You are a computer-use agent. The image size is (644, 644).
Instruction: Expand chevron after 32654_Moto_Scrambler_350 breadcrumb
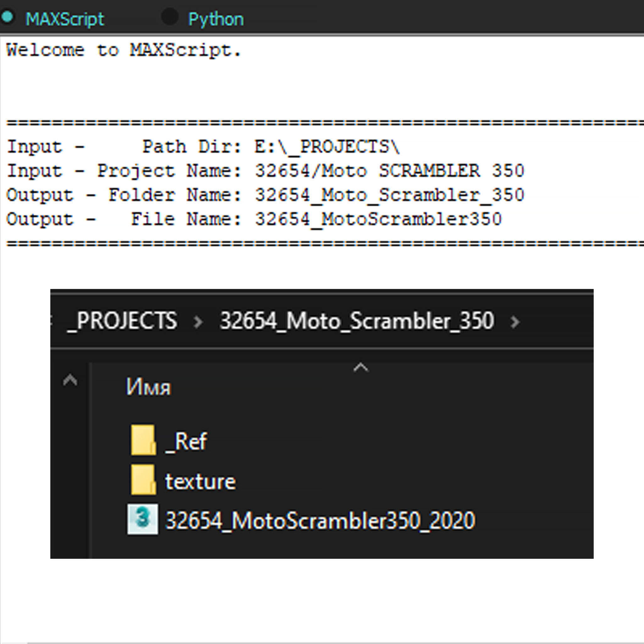(x=515, y=322)
